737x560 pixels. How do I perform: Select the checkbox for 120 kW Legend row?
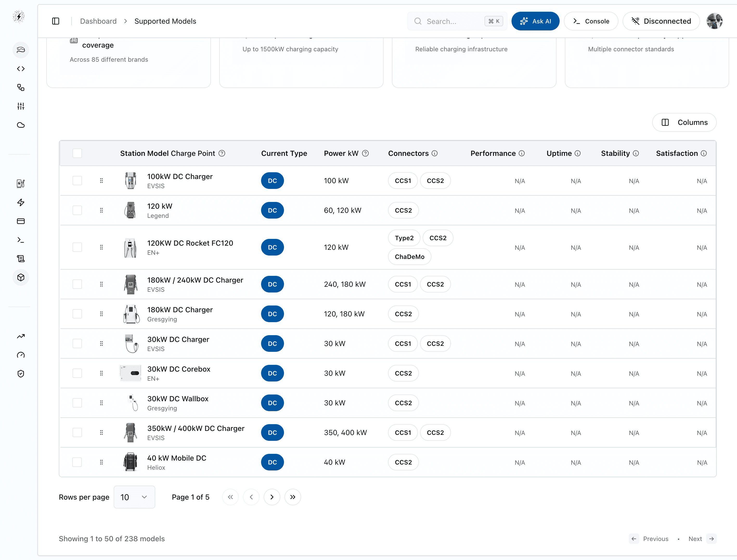(77, 210)
